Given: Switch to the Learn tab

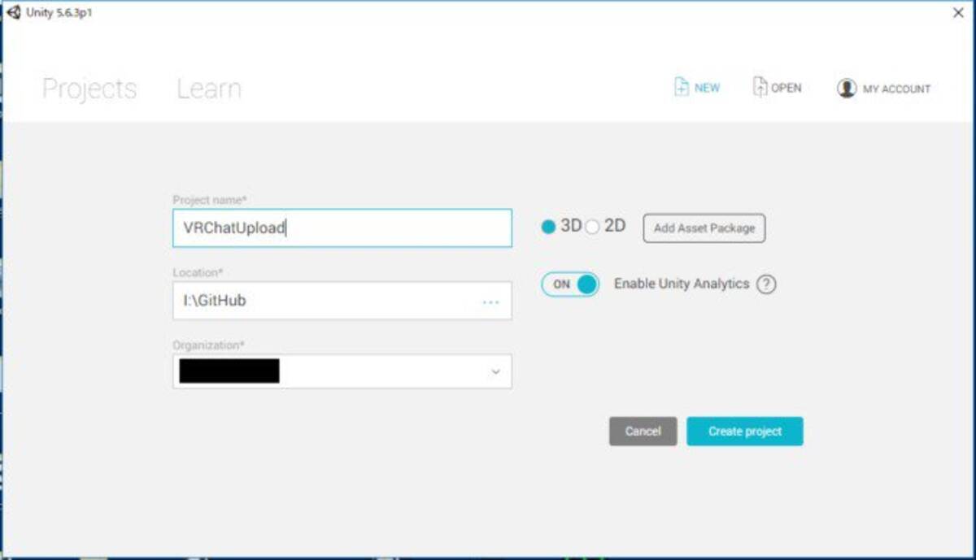Looking at the screenshot, I should click(209, 89).
